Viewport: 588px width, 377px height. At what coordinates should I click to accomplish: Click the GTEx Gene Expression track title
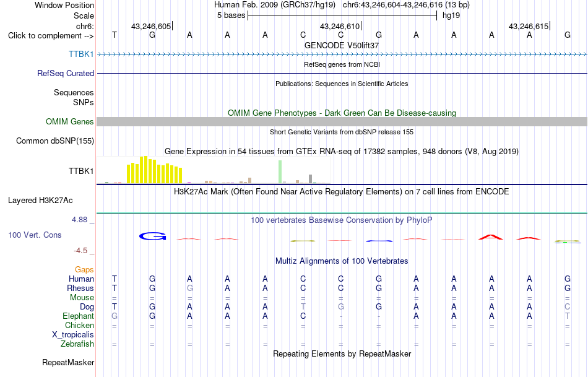pyautogui.click(x=342, y=151)
